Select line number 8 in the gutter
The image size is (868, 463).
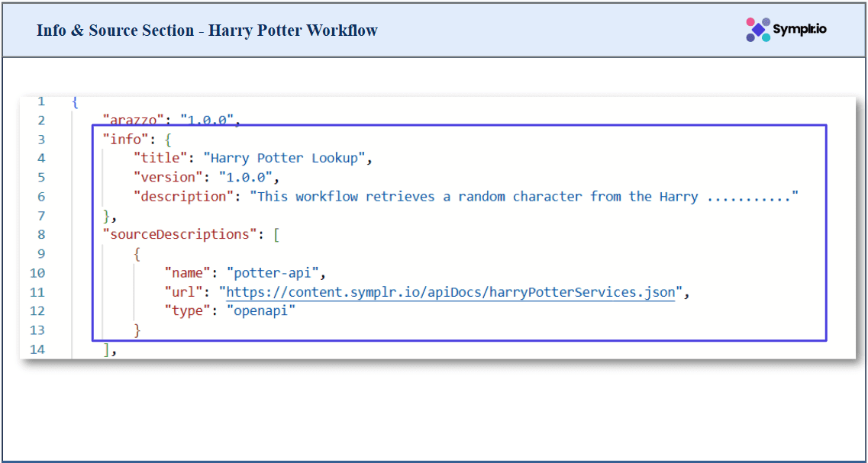pyautogui.click(x=40, y=234)
